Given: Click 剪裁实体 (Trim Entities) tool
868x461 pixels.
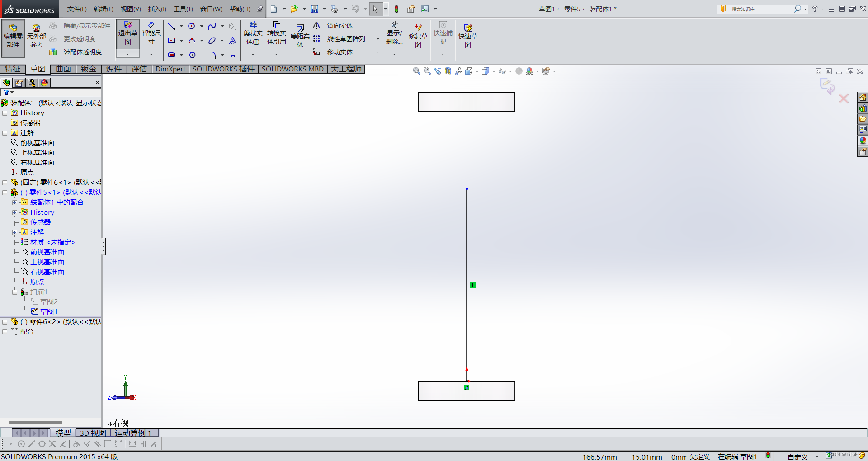Looking at the screenshot, I should pos(253,34).
